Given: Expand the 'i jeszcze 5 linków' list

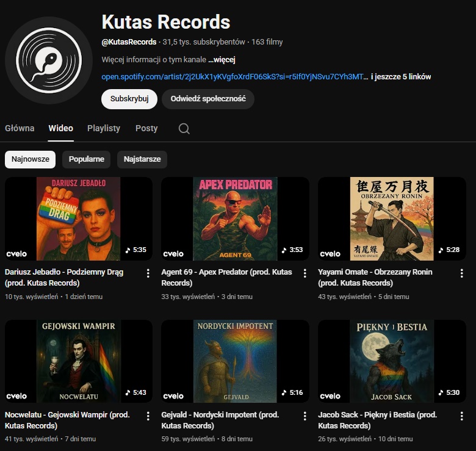Looking at the screenshot, I should click(x=401, y=77).
